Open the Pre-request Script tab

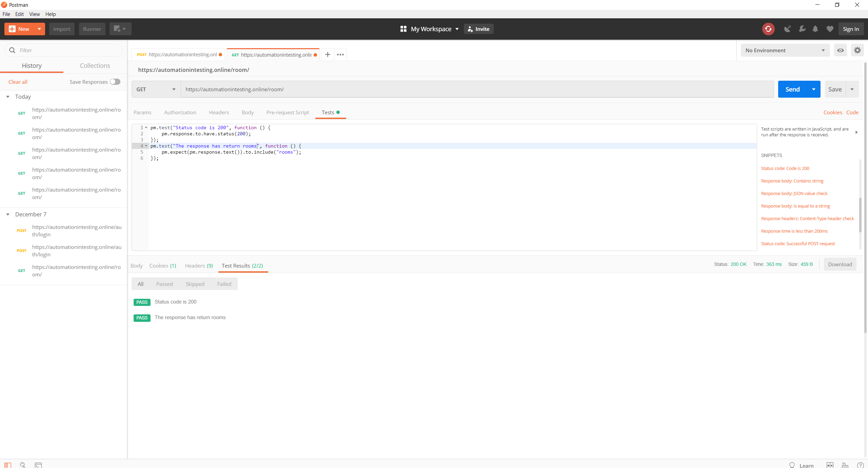[x=288, y=112]
